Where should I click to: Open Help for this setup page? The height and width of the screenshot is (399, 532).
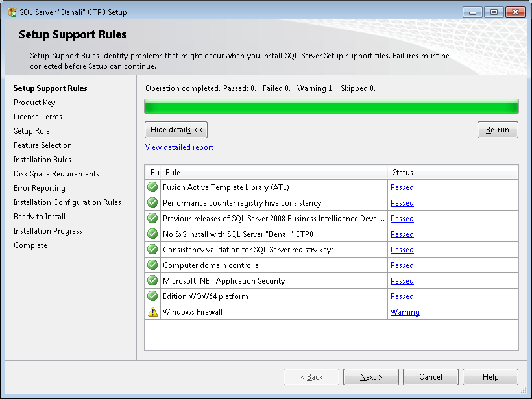point(490,377)
